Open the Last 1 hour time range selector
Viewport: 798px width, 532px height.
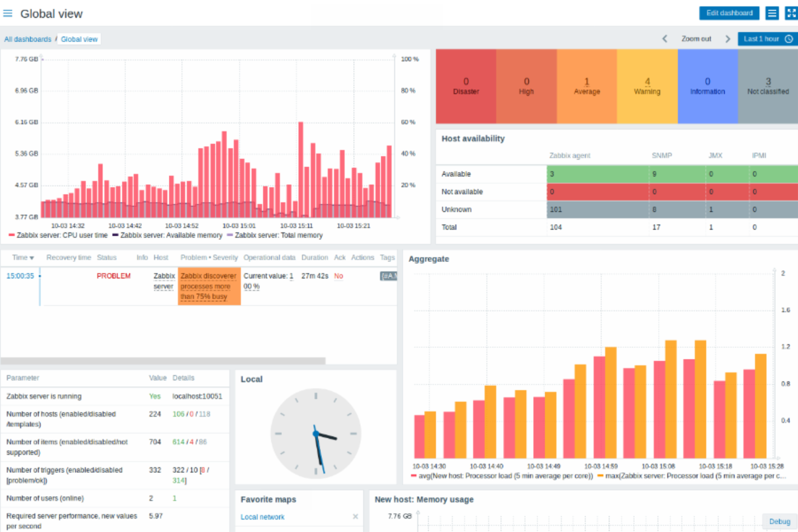(x=761, y=38)
